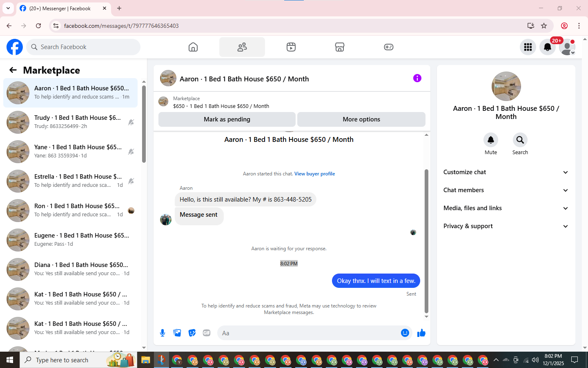The width and height of the screenshot is (588, 368).
Task: Click muted bell icon on Yane's chat
Action: 131,152
